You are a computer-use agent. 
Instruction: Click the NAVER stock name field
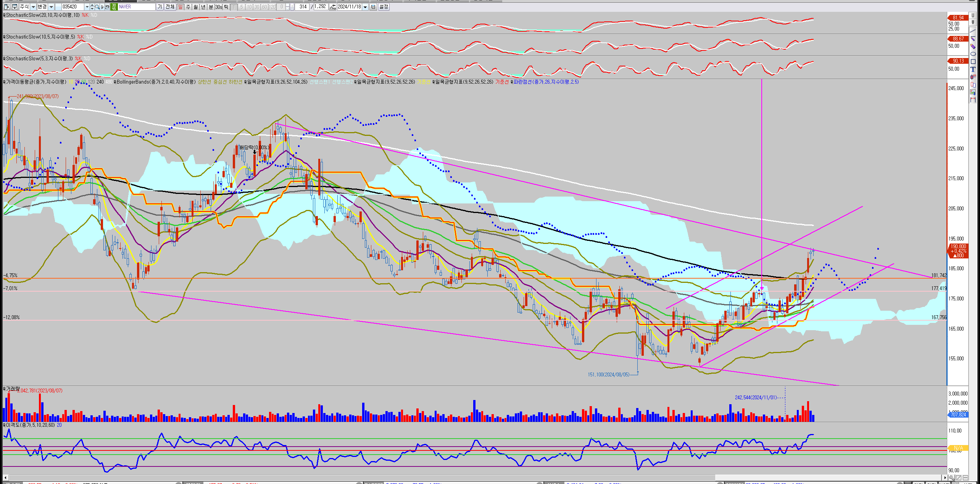click(x=136, y=7)
